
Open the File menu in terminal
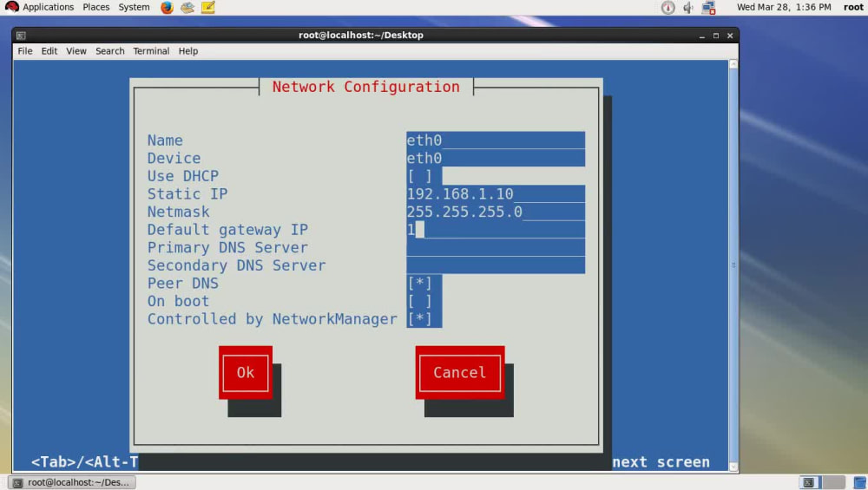point(25,51)
